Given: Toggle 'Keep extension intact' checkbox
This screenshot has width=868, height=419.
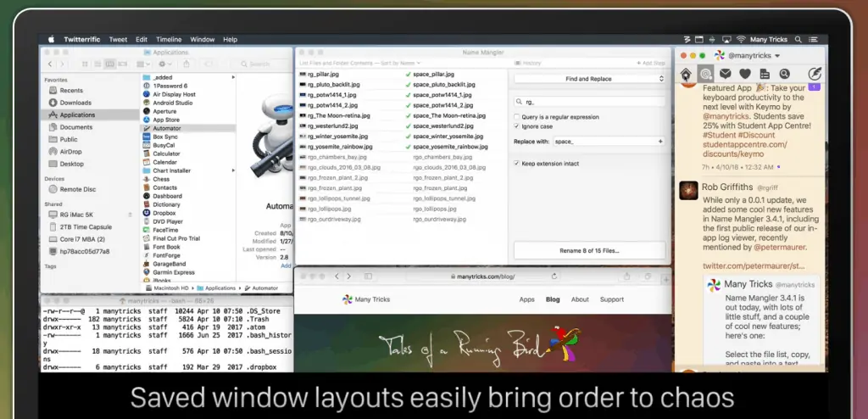Looking at the screenshot, I should tap(516, 164).
